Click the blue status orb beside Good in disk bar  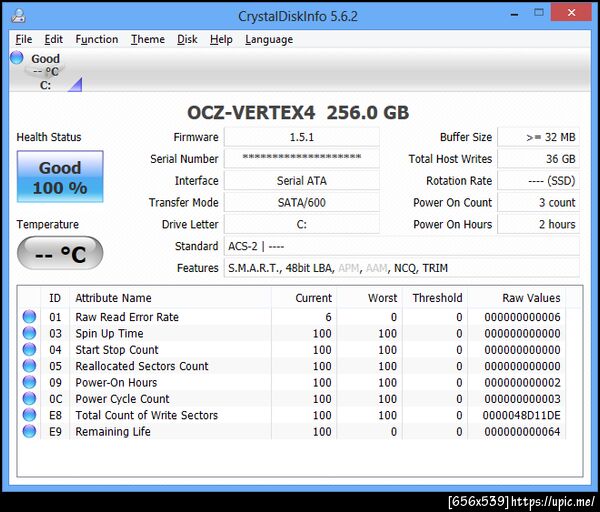tap(17, 57)
